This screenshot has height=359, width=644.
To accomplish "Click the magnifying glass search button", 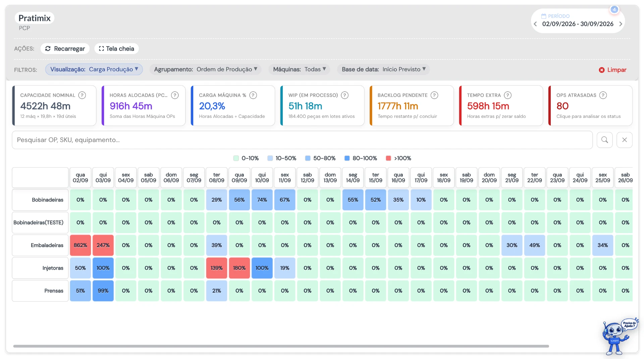I will 605,140.
